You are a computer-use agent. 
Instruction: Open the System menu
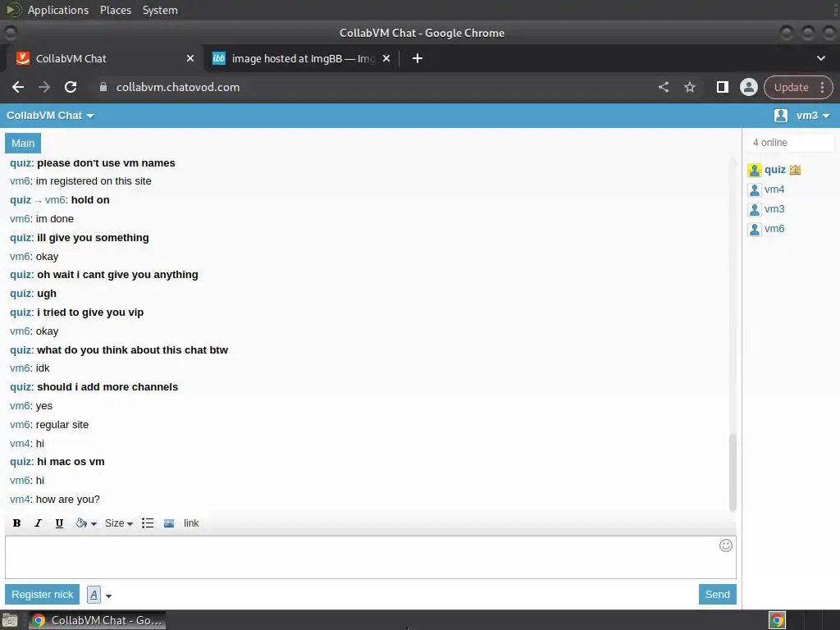coord(160,10)
